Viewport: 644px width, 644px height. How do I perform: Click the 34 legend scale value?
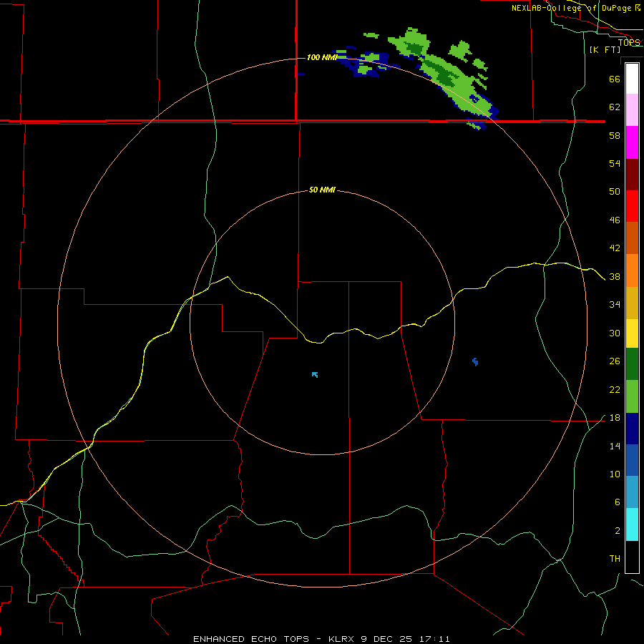click(615, 304)
